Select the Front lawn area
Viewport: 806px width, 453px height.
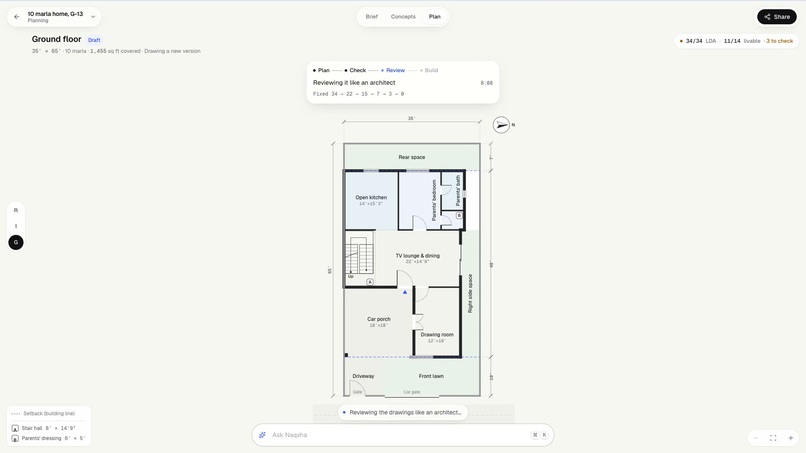point(431,376)
